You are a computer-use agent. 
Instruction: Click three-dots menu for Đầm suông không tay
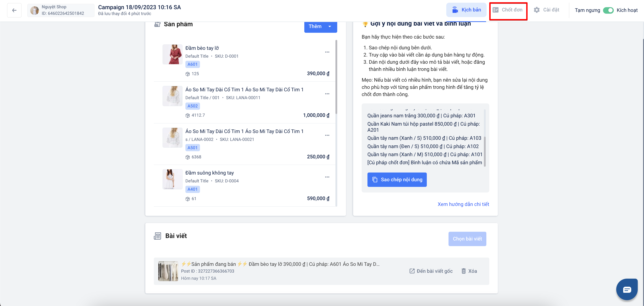(327, 177)
